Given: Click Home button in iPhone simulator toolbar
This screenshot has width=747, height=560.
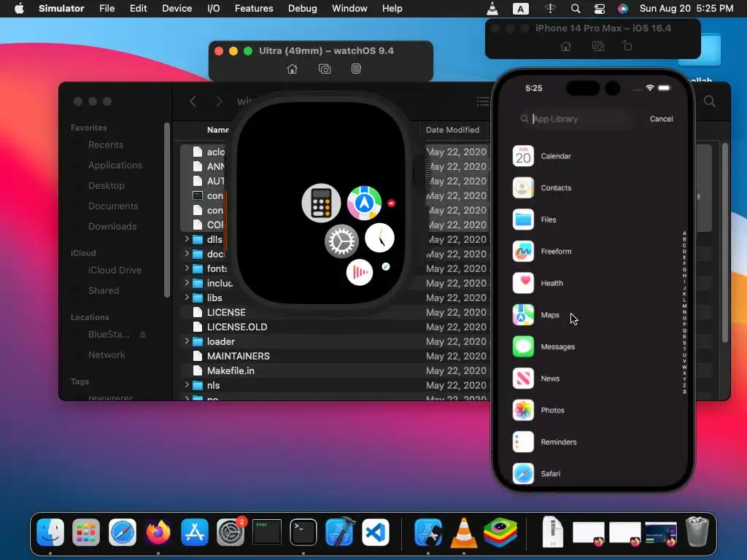Looking at the screenshot, I should 565,46.
